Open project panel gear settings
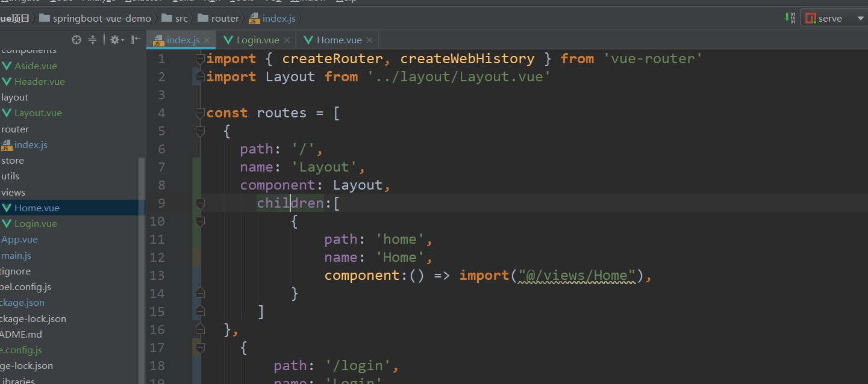This screenshot has height=384, width=868. coord(116,40)
